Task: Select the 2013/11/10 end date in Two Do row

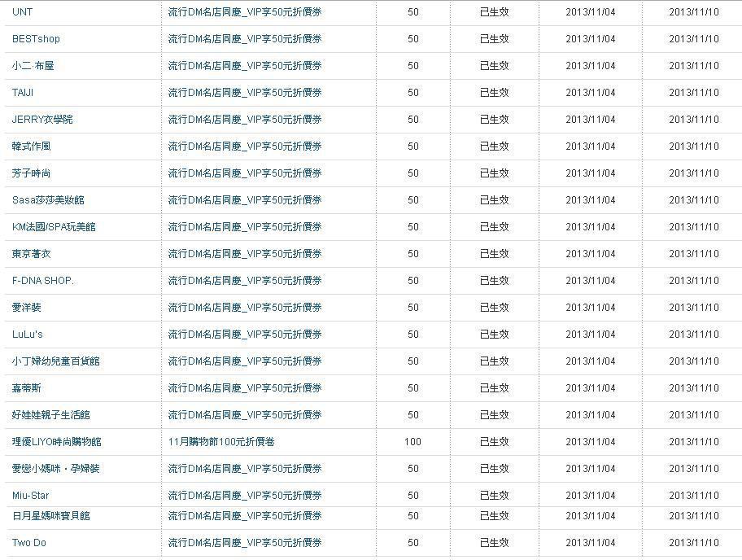Action: [x=694, y=542]
